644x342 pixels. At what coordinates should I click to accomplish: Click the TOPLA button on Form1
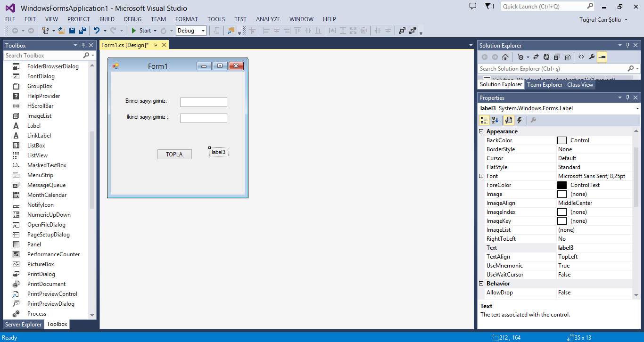coord(174,155)
